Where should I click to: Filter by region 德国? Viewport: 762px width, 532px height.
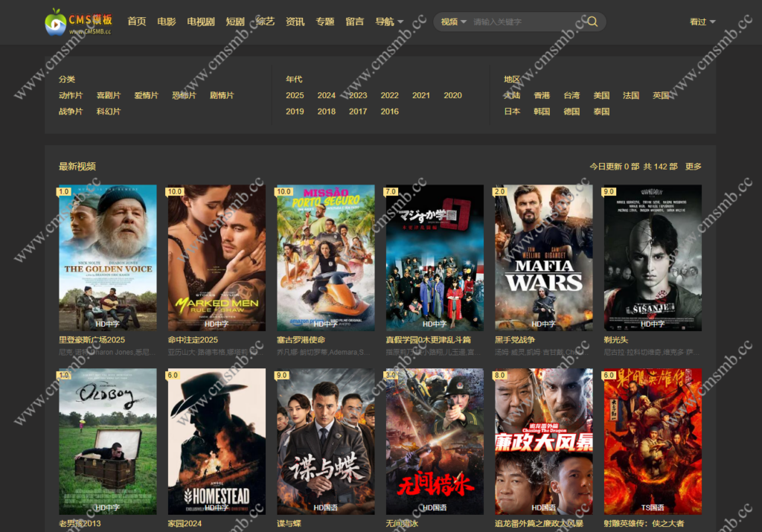[x=571, y=112]
